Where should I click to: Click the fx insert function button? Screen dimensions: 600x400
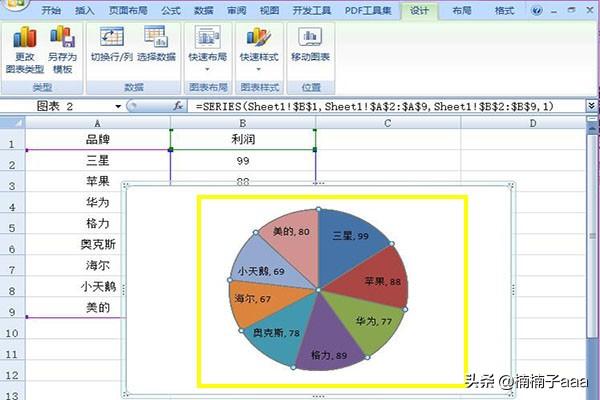[x=178, y=106]
